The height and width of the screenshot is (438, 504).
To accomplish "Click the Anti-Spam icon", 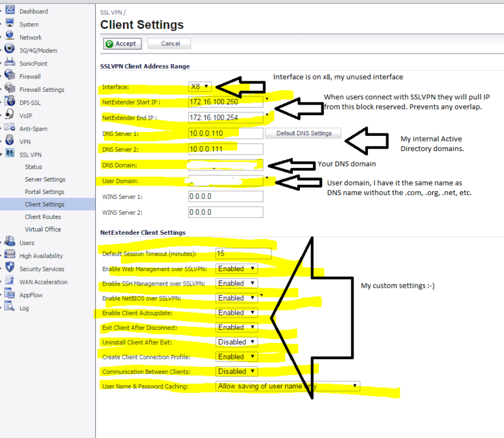I will (x=9, y=128).
